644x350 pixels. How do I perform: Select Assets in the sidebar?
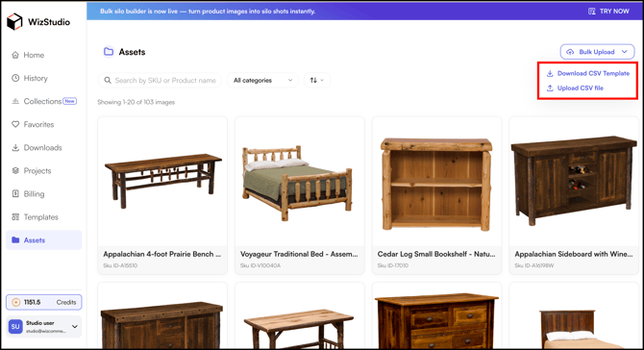pyautogui.click(x=43, y=240)
